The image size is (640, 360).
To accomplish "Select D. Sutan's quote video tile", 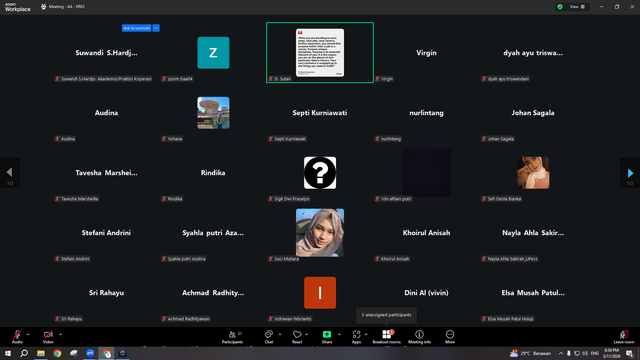I will click(x=320, y=53).
